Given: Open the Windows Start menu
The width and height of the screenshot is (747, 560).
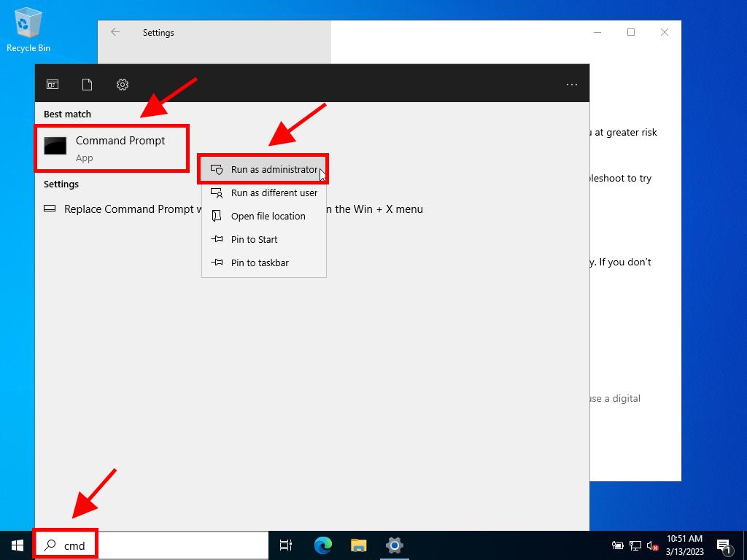Looking at the screenshot, I should click(18, 545).
